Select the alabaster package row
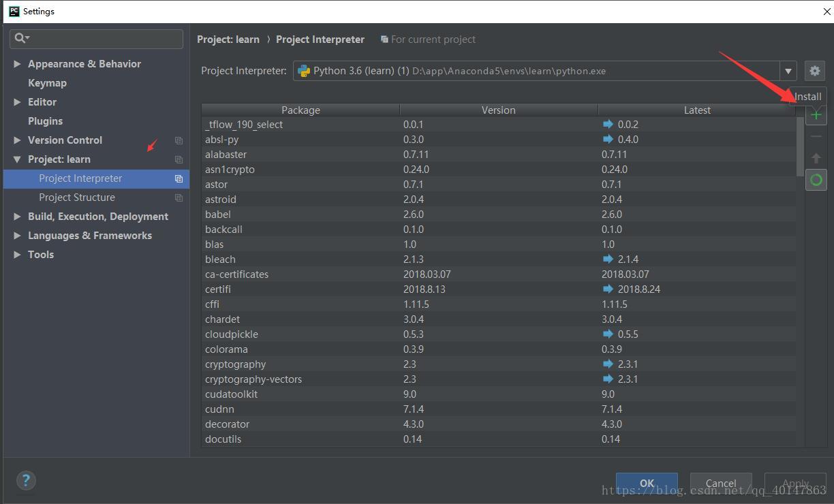The width and height of the screenshot is (834, 504). 499,155
